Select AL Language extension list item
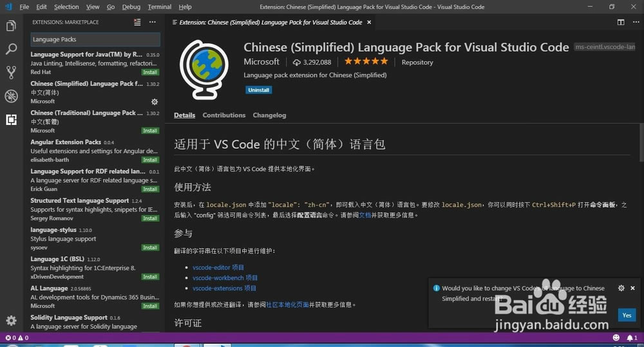 pos(95,297)
